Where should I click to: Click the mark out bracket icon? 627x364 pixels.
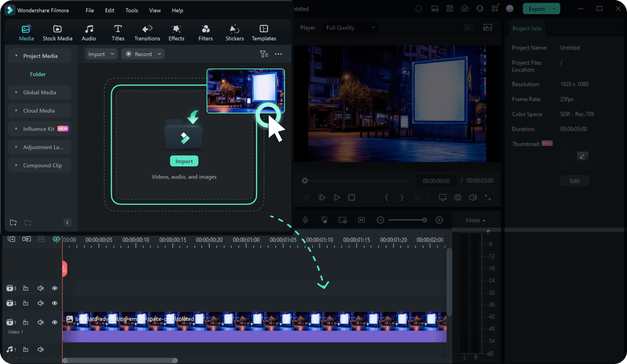point(402,198)
